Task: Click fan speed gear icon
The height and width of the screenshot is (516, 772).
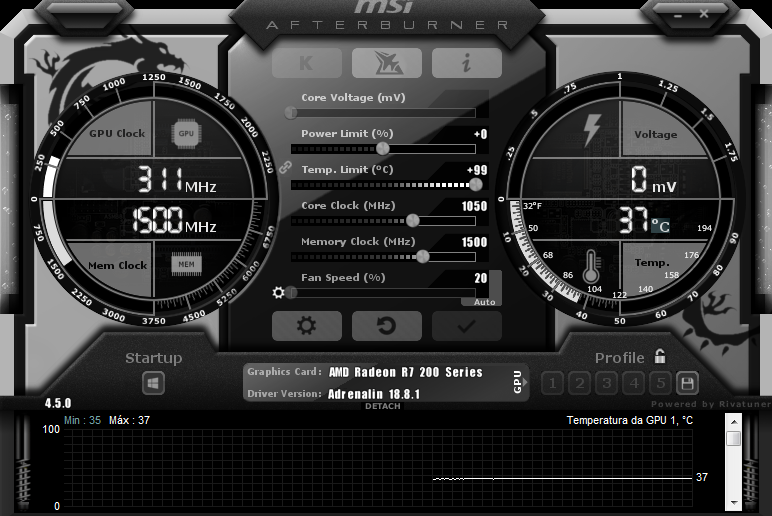Action: (279, 292)
